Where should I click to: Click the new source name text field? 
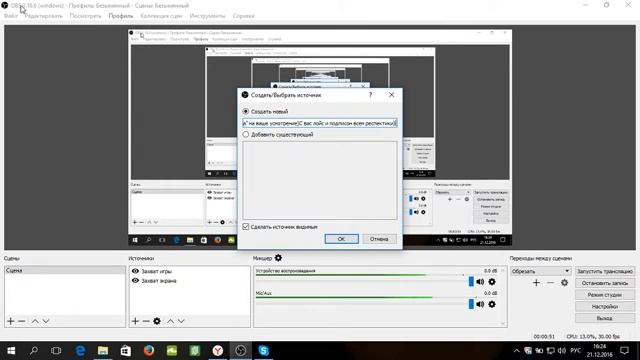point(320,123)
